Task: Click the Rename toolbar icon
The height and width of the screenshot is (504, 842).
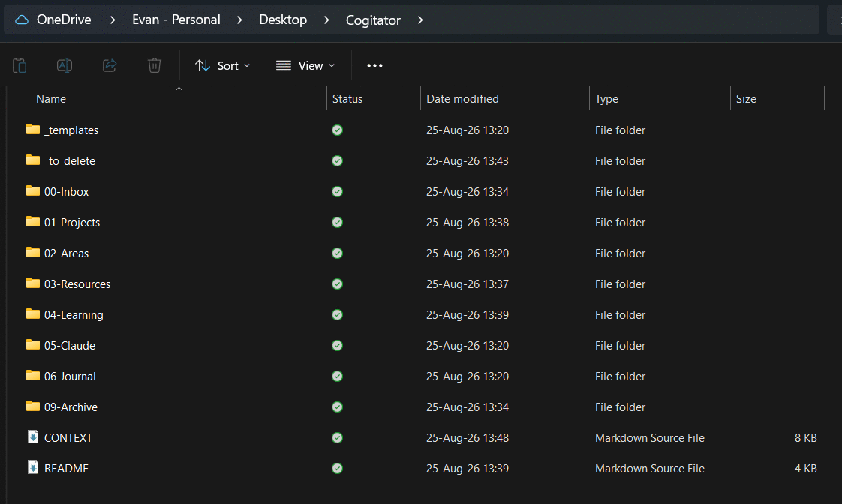Action: pos(65,65)
